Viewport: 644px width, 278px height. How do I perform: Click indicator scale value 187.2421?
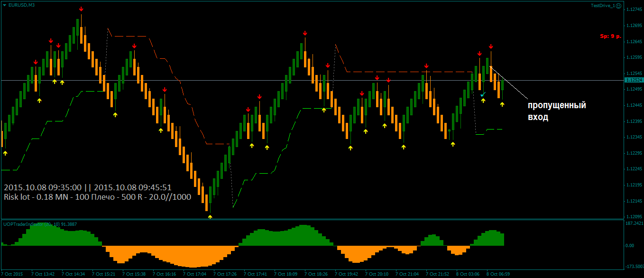coord(634,223)
